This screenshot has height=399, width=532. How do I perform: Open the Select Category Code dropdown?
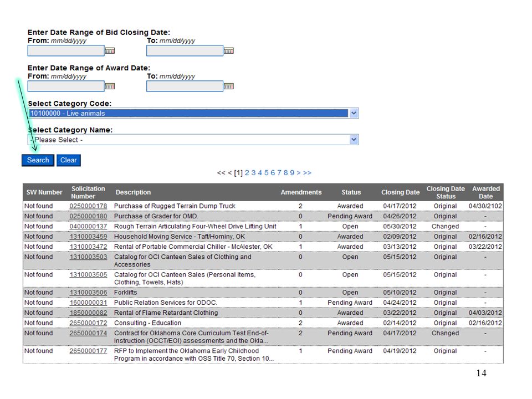(193, 113)
